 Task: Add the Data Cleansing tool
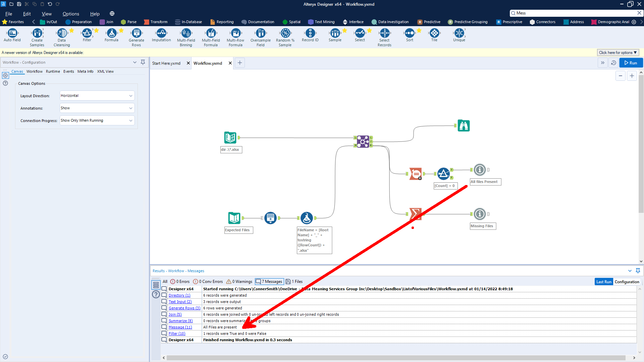point(62,34)
